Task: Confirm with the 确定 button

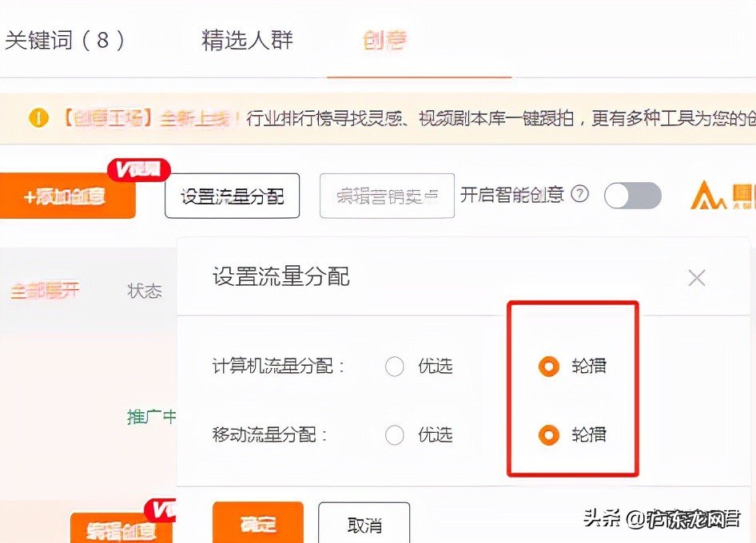Action: 257,525
